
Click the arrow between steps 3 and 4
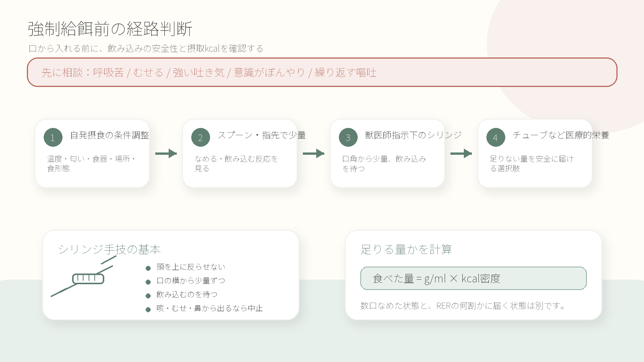(x=461, y=154)
